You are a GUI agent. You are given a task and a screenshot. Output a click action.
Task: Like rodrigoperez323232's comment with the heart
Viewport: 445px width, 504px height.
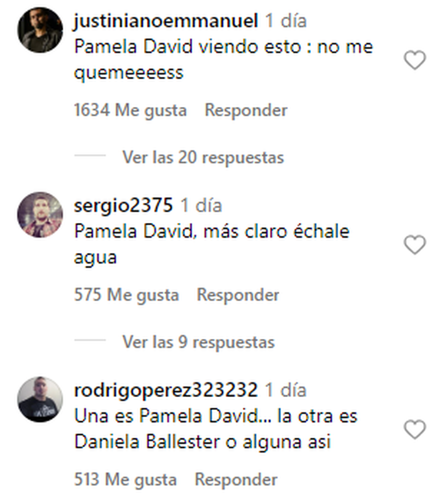tap(414, 429)
